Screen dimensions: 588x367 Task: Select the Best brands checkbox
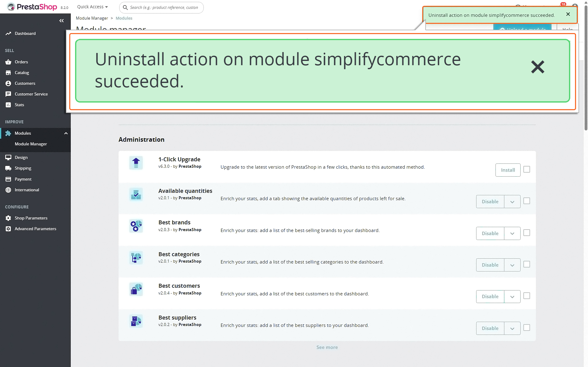(527, 233)
